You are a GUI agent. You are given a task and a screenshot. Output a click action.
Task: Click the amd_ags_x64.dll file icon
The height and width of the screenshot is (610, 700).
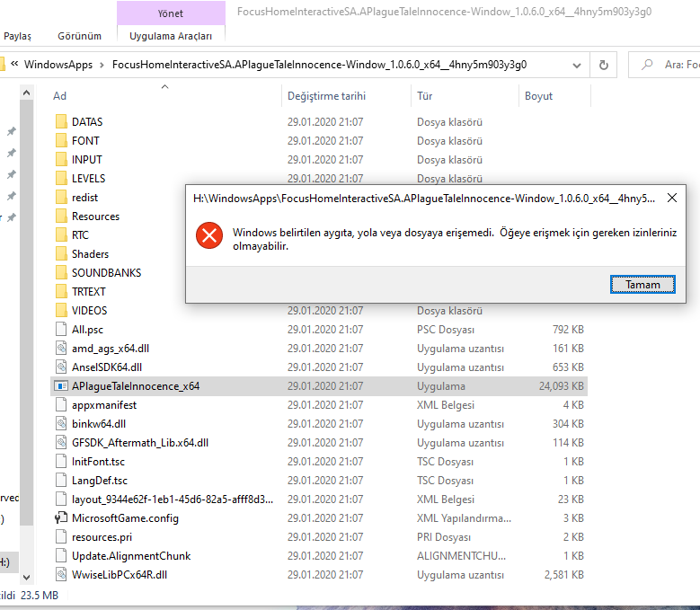(61, 348)
